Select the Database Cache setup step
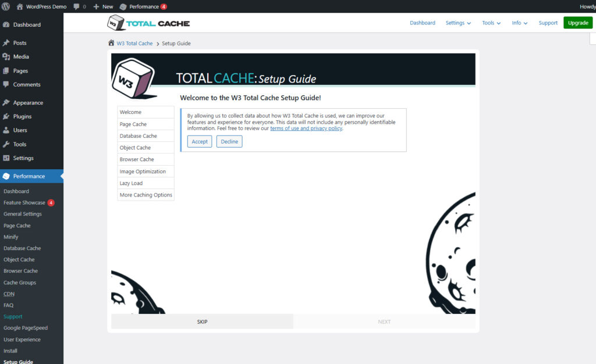This screenshot has width=596, height=364. [146, 136]
